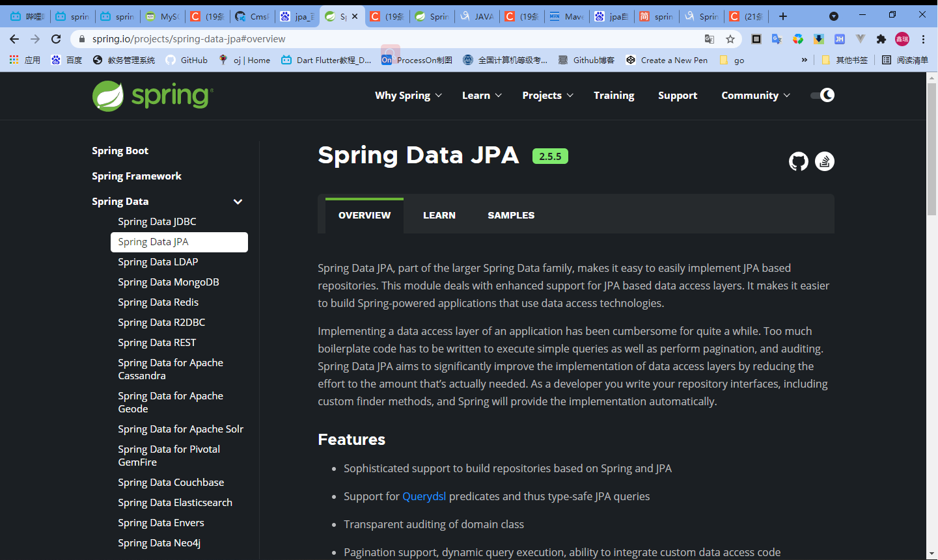
Task: Open the Support nav link
Action: [678, 95]
